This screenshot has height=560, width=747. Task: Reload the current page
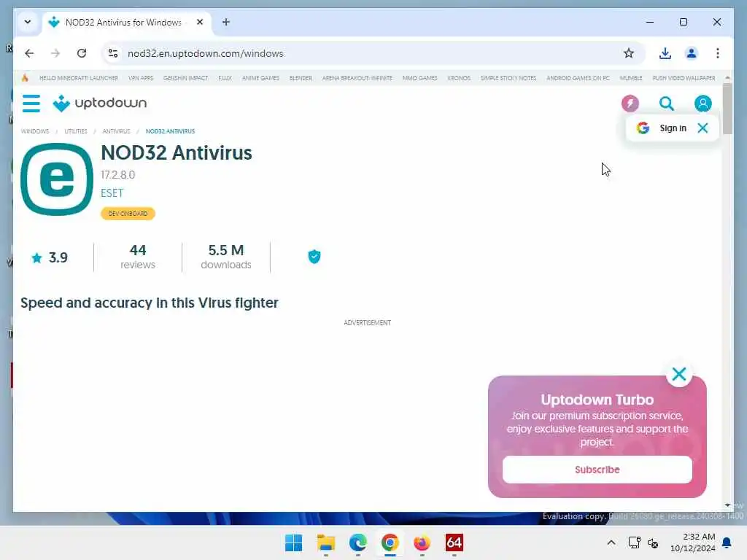82,53
